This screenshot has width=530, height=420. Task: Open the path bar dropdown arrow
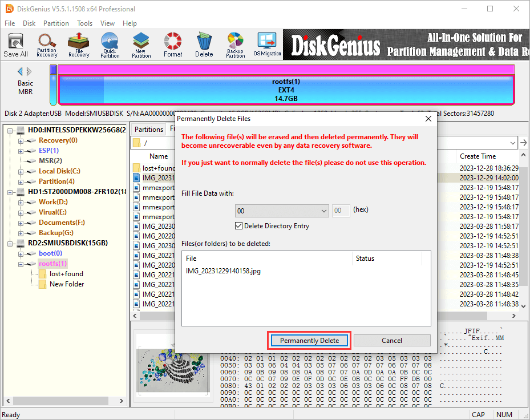[513, 143]
